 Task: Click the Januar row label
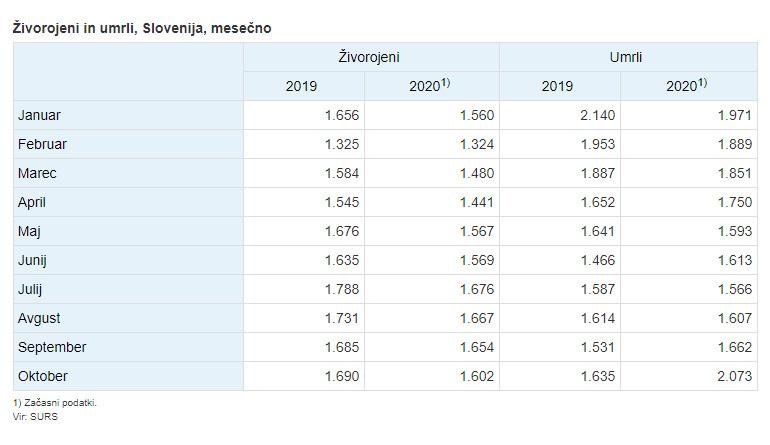click(40, 115)
